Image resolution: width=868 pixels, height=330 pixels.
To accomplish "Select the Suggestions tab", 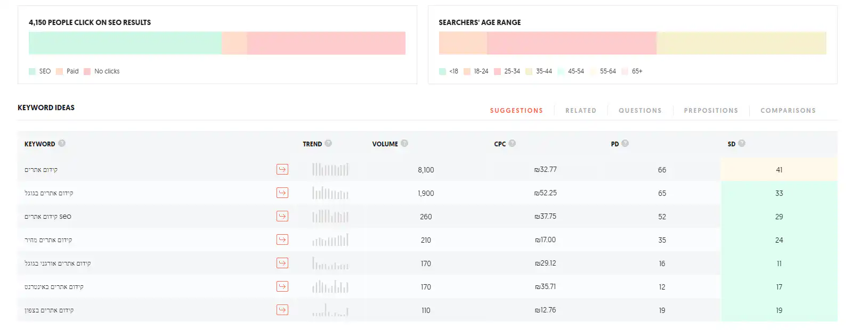I will 516,111.
